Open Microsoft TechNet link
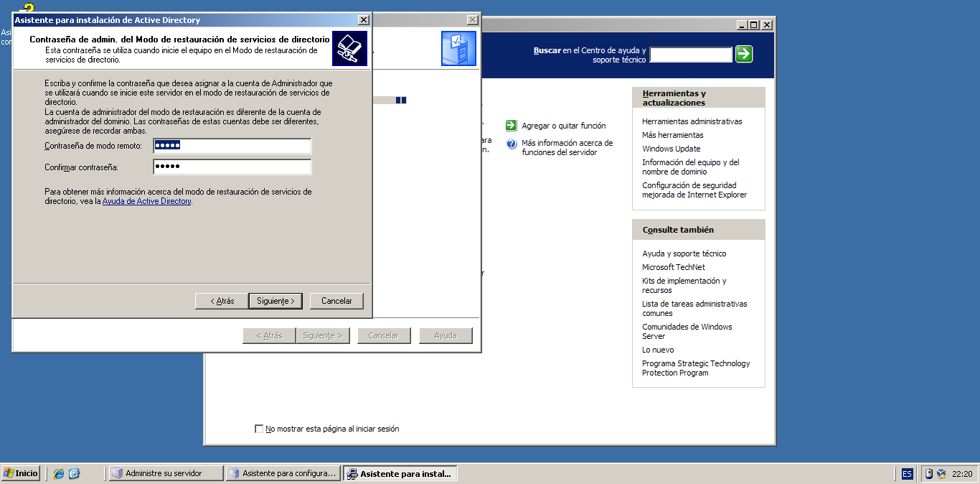The height and width of the screenshot is (484, 980). point(674,267)
